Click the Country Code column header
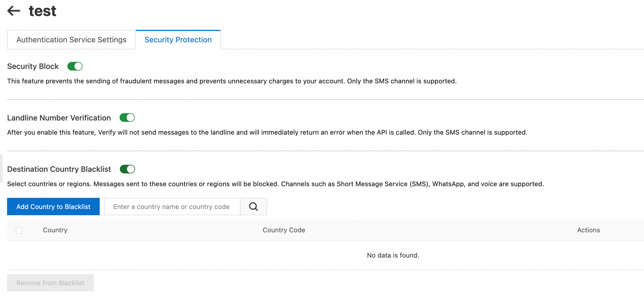Image resolution: width=644 pixels, height=298 pixels. click(284, 230)
